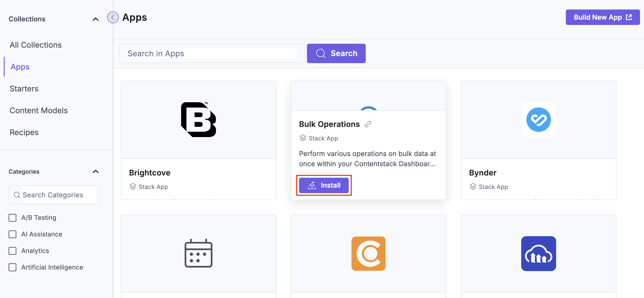Check the Analytics category

[13, 251]
